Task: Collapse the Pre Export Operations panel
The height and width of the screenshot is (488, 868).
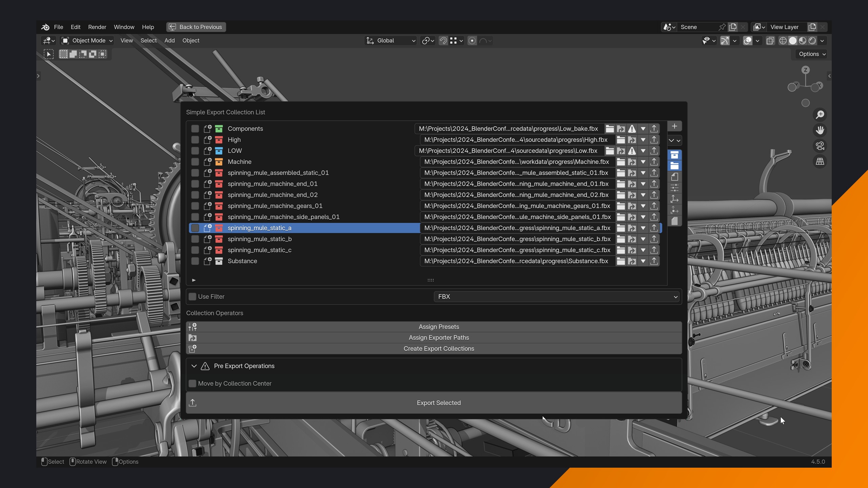Action: tap(194, 366)
